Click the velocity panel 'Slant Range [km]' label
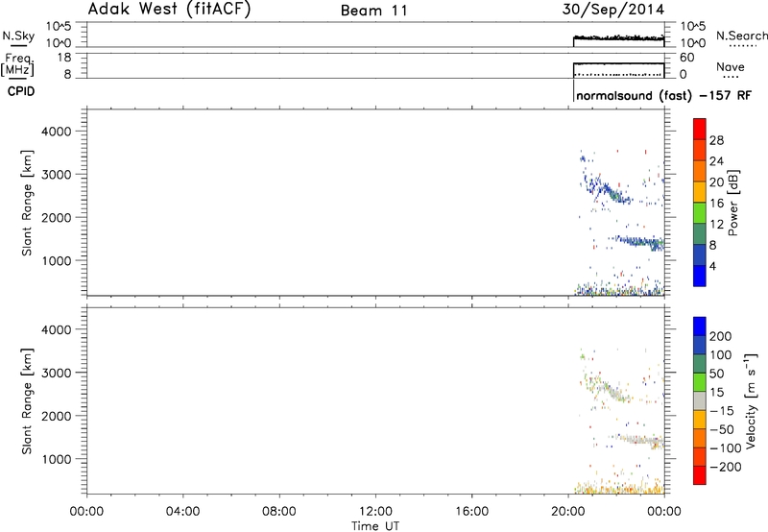 (27, 401)
